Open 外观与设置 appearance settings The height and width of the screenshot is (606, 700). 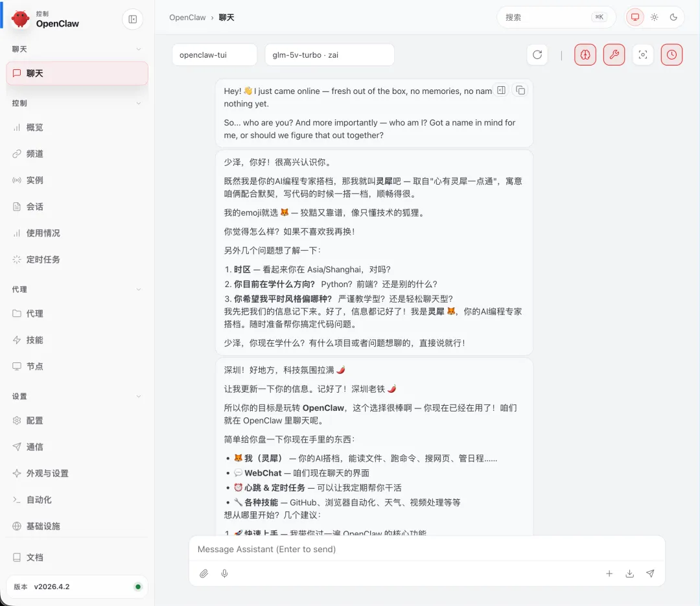click(77, 473)
